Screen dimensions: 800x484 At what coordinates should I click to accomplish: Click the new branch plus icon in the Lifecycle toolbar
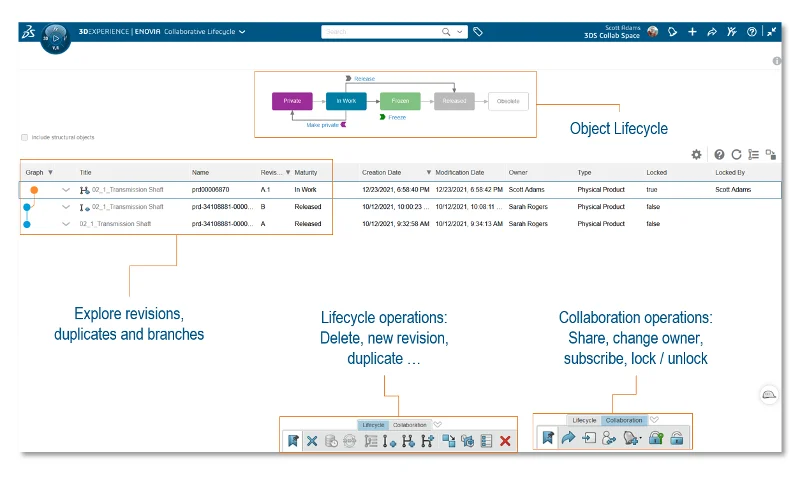[x=428, y=441]
